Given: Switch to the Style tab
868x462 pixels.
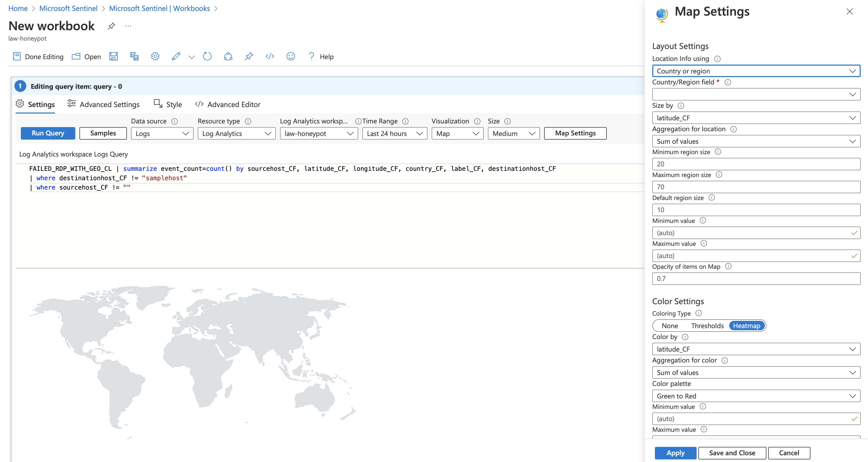Looking at the screenshot, I should pyautogui.click(x=168, y=104).
